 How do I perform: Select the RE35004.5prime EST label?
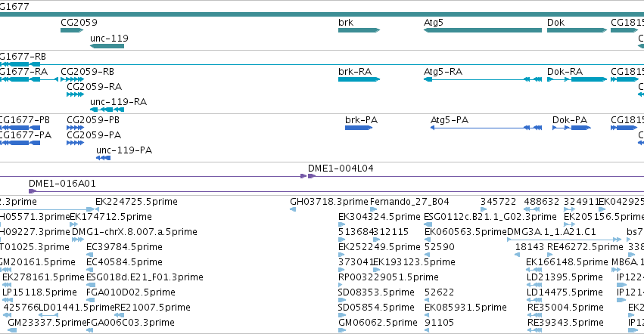(565, 308)
